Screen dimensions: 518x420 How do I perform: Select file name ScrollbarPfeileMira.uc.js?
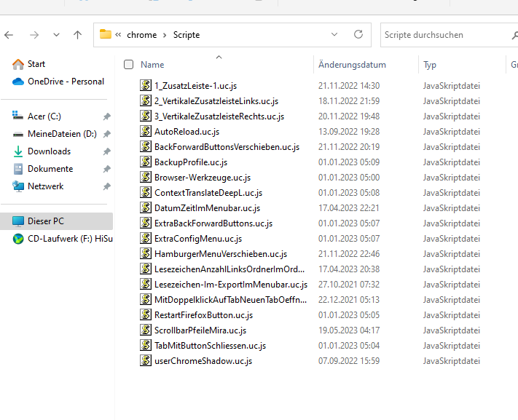point(200,330)
